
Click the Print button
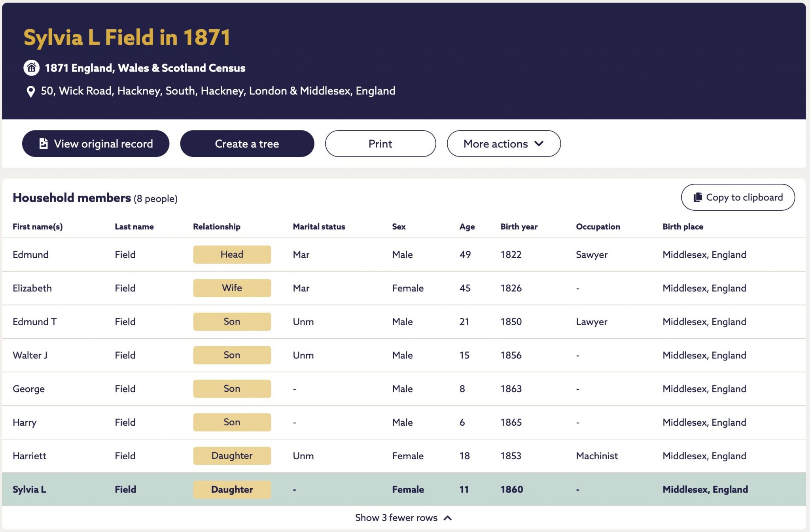tap(380, 143)
